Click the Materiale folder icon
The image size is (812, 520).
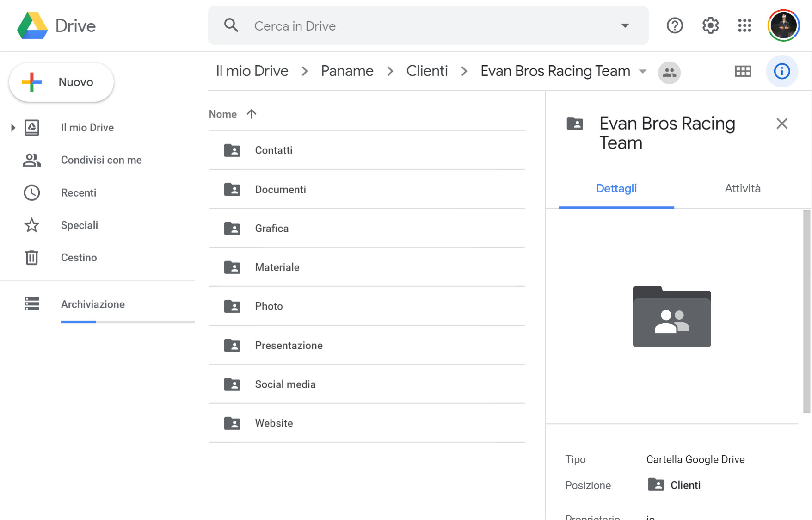[232, 267]
